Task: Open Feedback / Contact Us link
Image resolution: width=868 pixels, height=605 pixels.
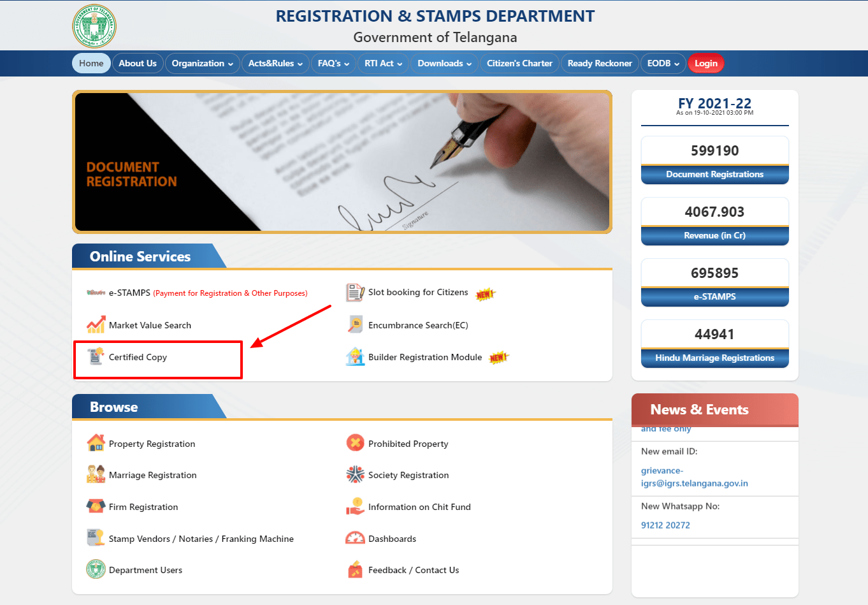Action: [414, 570]
